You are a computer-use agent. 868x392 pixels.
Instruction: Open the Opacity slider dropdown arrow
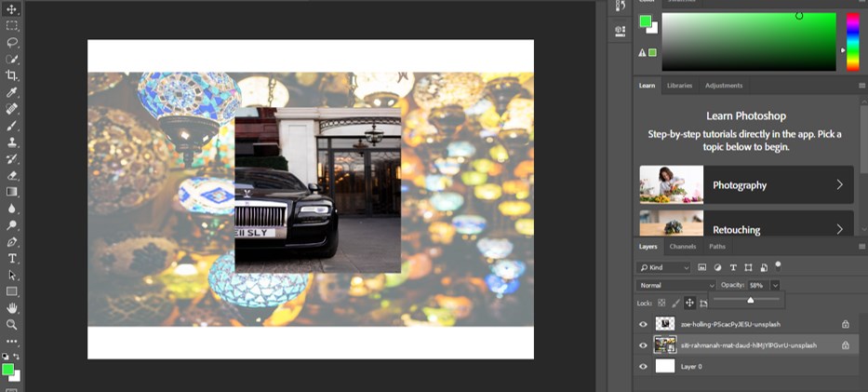click(775, 285)
